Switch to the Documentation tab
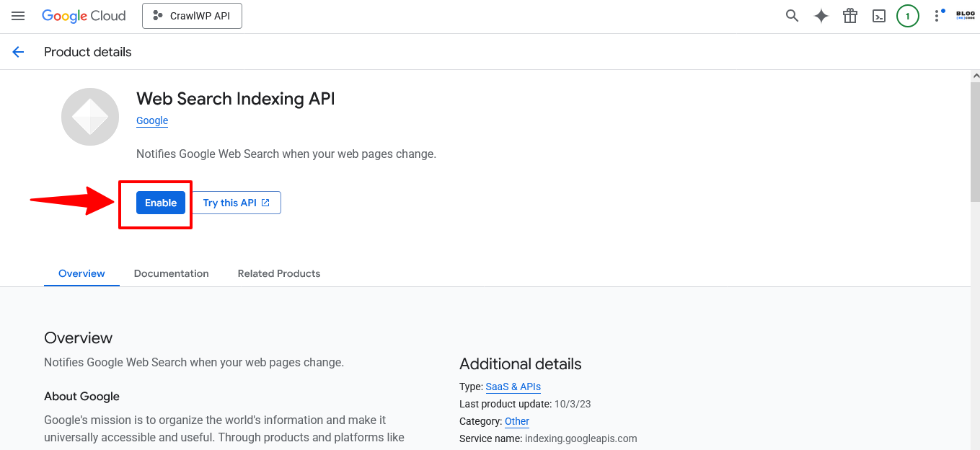980x450 pixels. [x=171, y=273]
